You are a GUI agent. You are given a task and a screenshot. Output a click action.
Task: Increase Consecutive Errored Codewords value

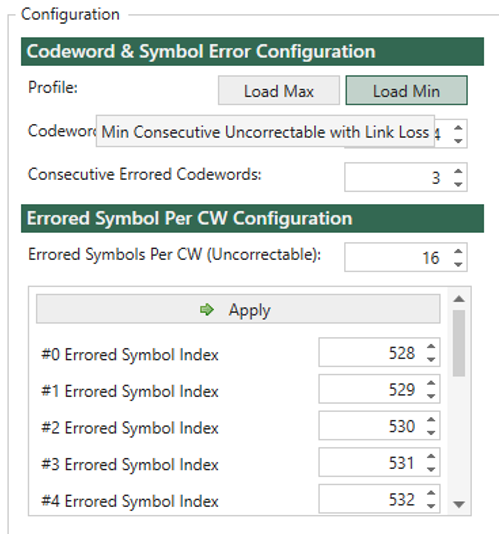click(458, 171)
